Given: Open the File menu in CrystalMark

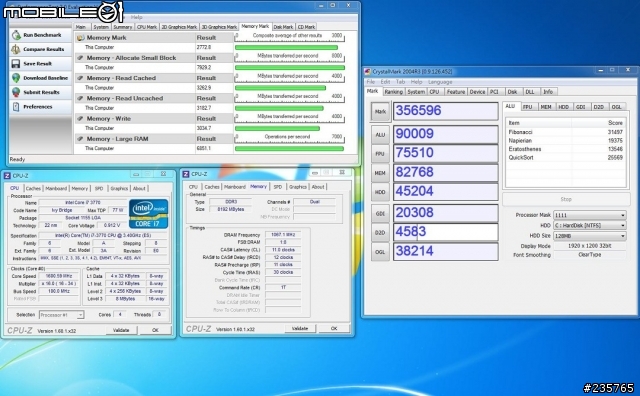Looking at the screenshot, I should click(x=371, y=82).
